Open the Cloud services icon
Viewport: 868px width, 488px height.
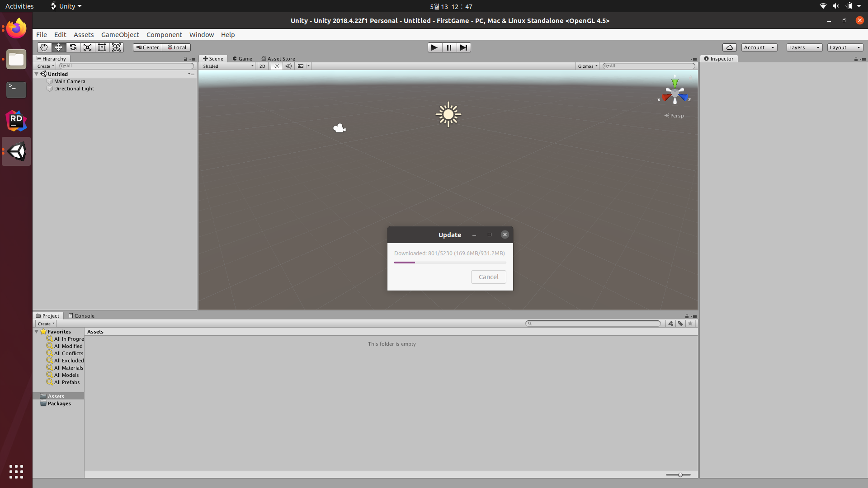pyautogui.click(x=729, y=47)
